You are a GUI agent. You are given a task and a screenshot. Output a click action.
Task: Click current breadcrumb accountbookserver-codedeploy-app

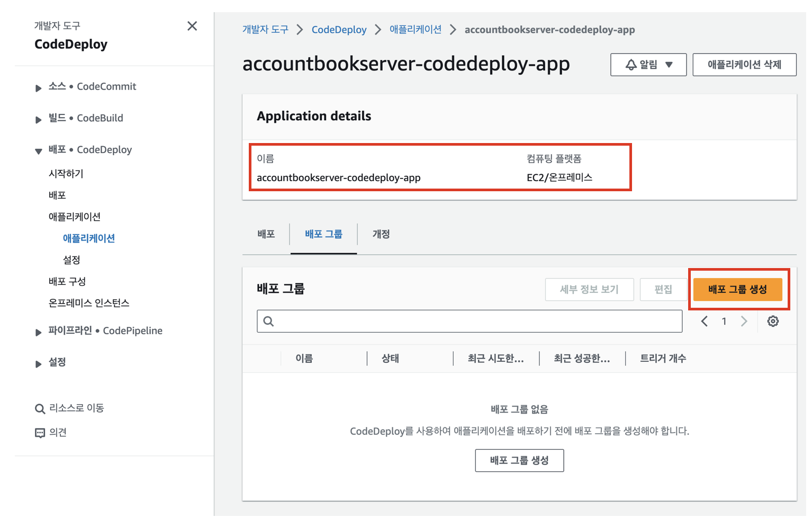point(550,30)
